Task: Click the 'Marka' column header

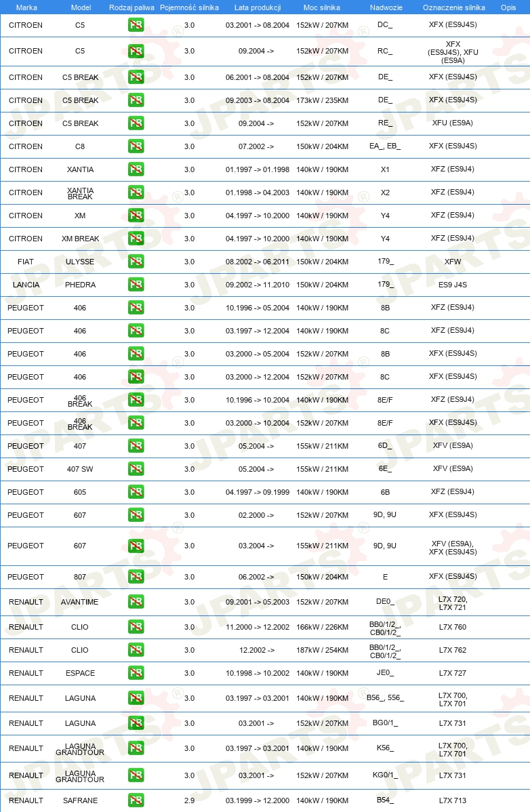Action: point(26,7)
